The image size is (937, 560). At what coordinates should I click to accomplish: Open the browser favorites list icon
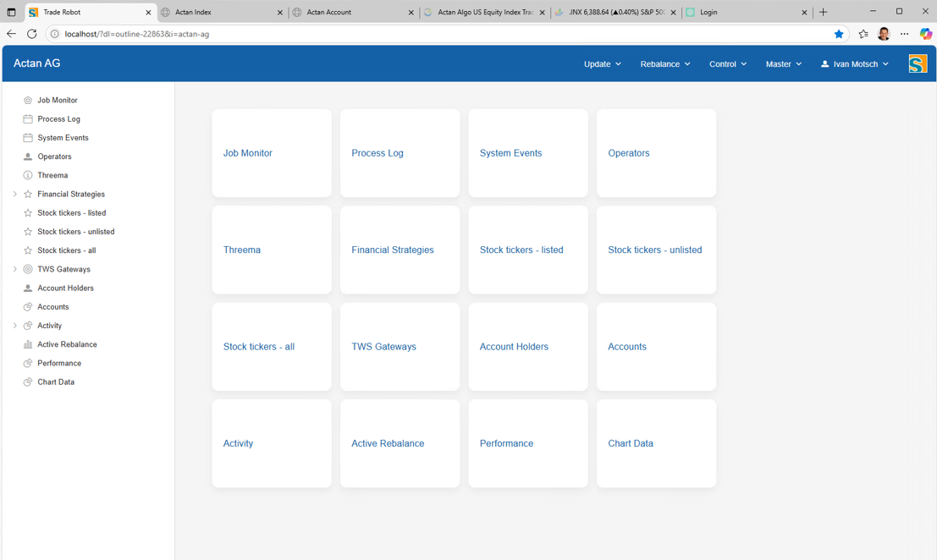[863, 34]
